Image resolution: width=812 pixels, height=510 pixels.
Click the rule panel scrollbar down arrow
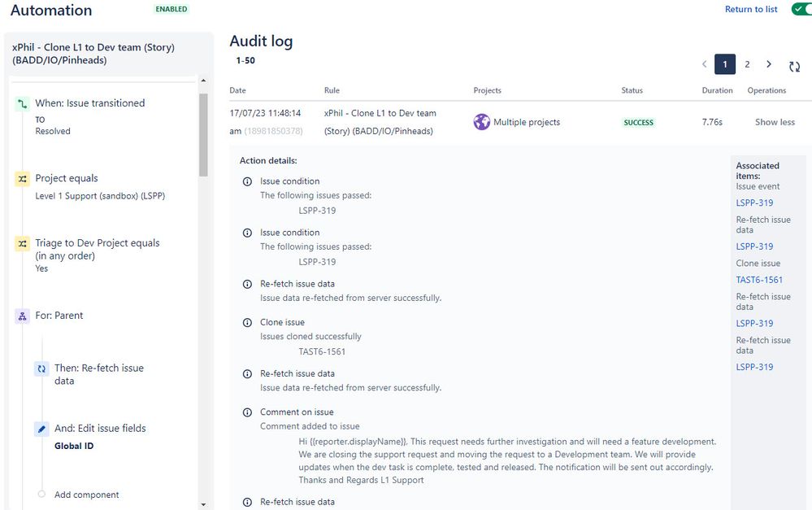coord(203,504)
